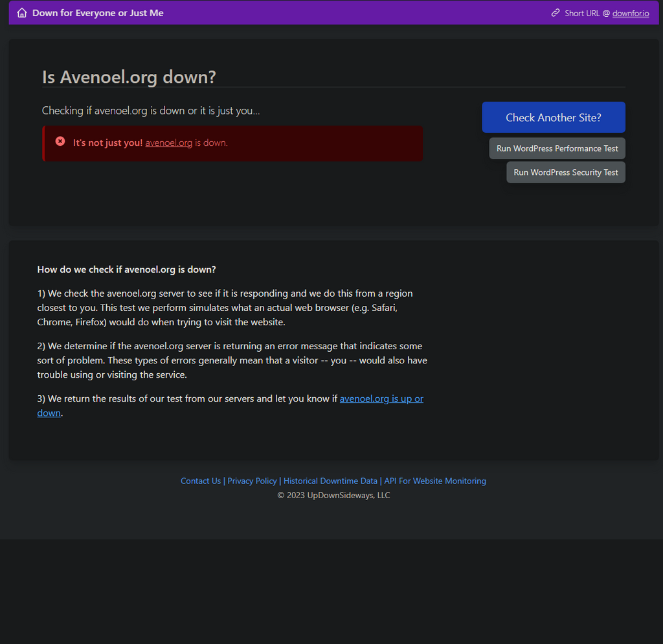The width and height of the screenshot is (663, 644).
Task: Open the Privacy Policy footer link
Action: 252,481
